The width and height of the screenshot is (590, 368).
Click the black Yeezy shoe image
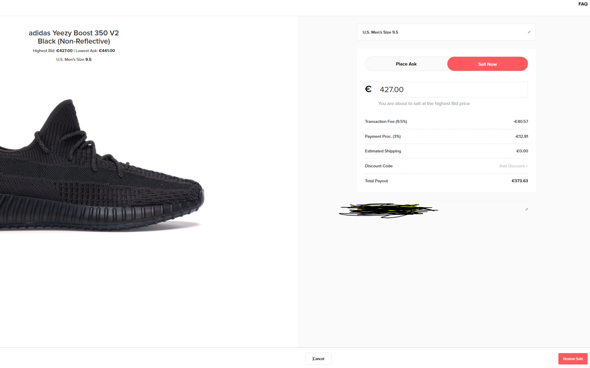pos(100,166)
